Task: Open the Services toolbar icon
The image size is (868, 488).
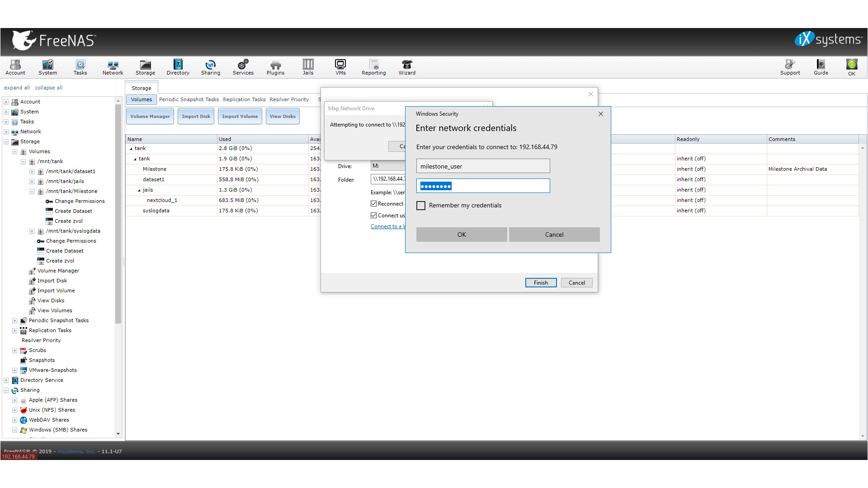Action: tap(243, 67)
